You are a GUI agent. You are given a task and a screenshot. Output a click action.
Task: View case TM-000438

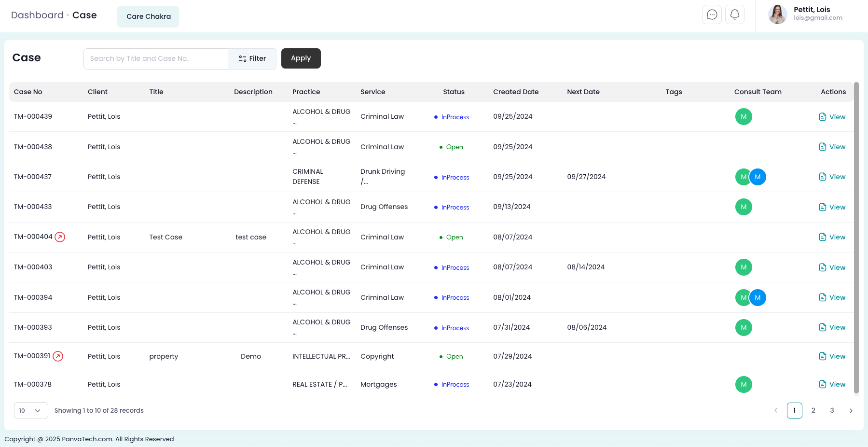(832, 147)
